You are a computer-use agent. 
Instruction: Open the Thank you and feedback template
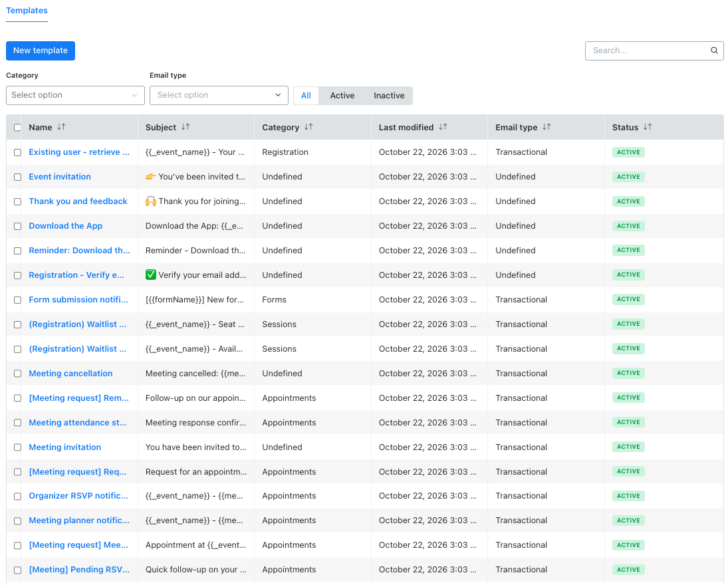(x=78, y=201)
